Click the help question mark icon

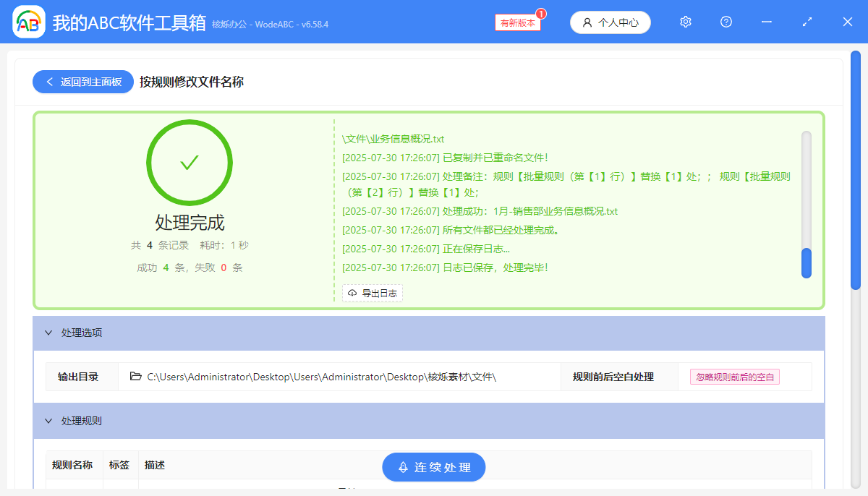(726, 22)
